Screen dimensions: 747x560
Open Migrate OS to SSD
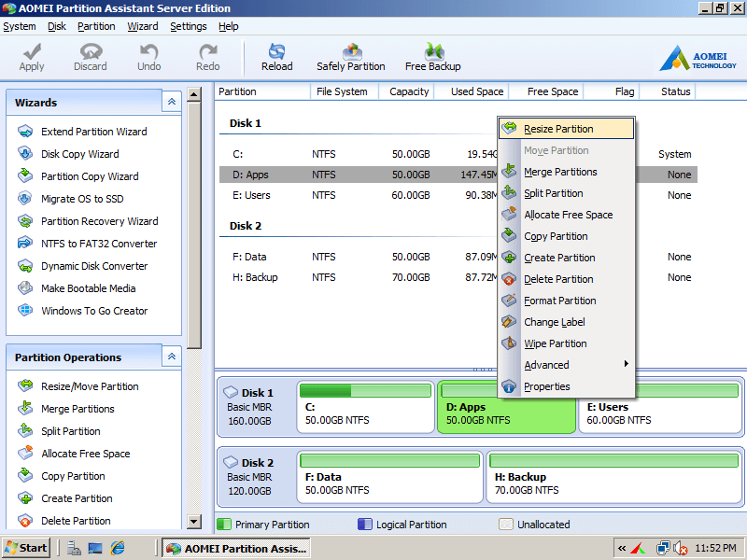[x=82, y=198]
